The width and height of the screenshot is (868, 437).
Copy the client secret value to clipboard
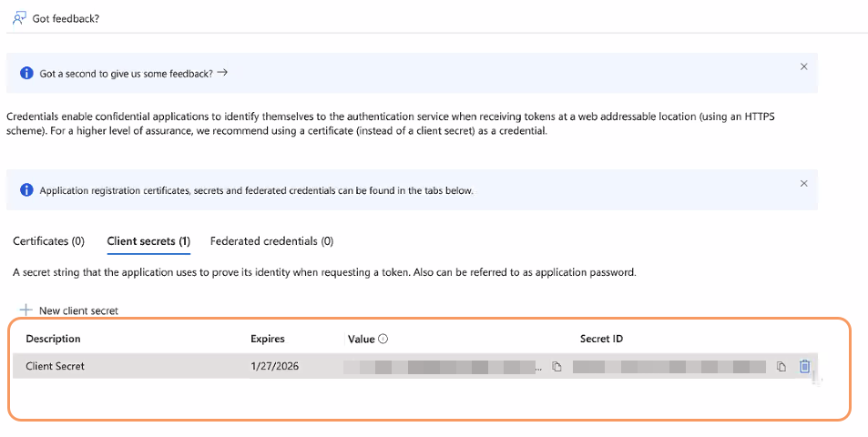(557, 367)
